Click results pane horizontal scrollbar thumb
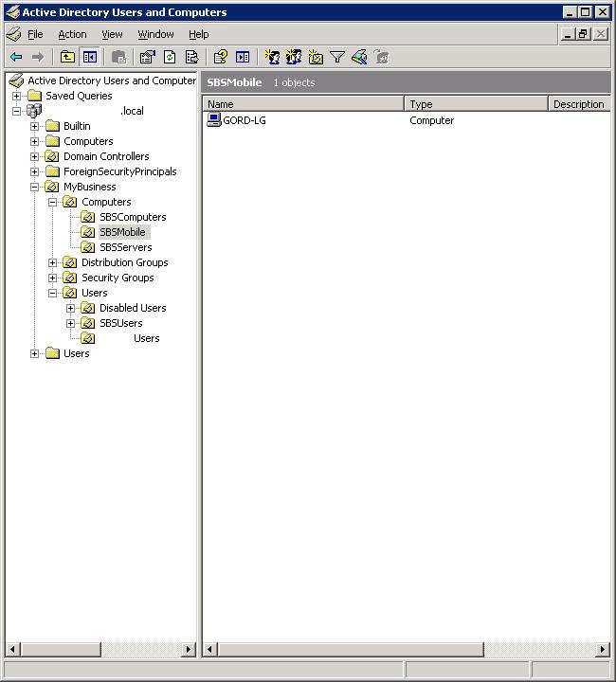616x682 pixels. point(351,650)
